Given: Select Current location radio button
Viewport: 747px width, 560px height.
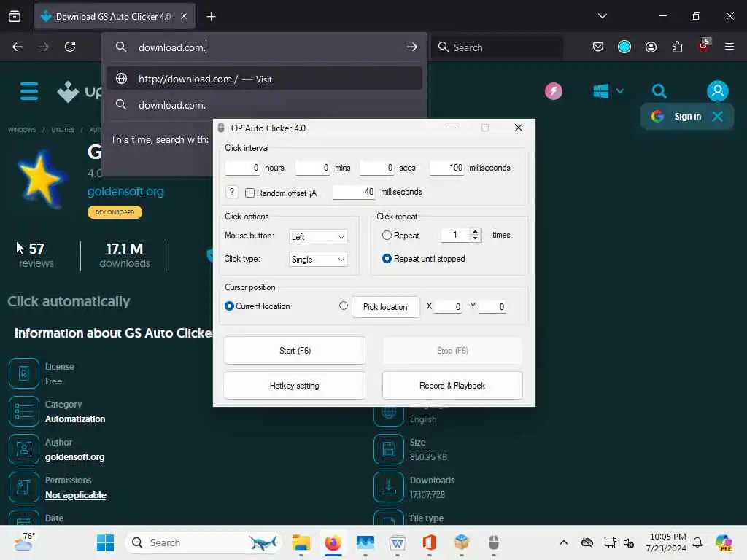Looking at the screenshot, I should click(x=229, y=306).
